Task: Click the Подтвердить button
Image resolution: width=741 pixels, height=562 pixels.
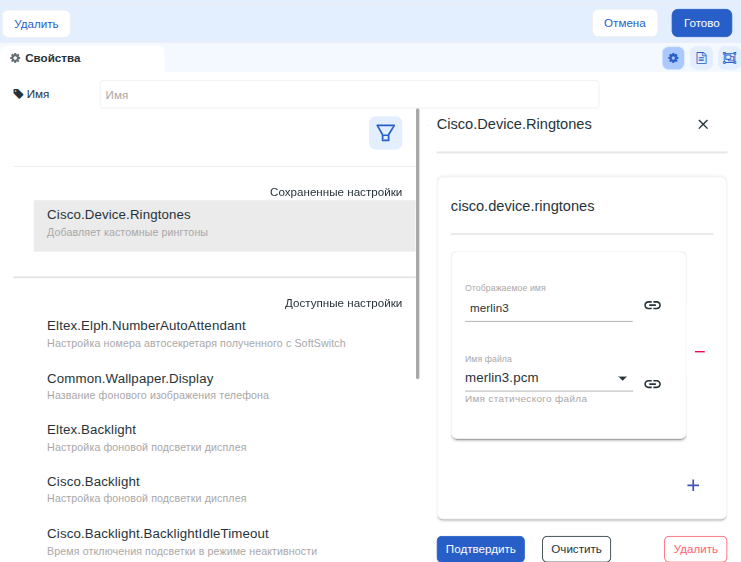Action: (481, 549)
